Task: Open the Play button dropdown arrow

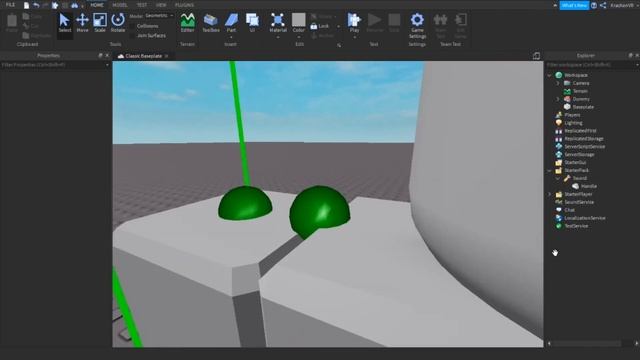Action: point(354,38)
